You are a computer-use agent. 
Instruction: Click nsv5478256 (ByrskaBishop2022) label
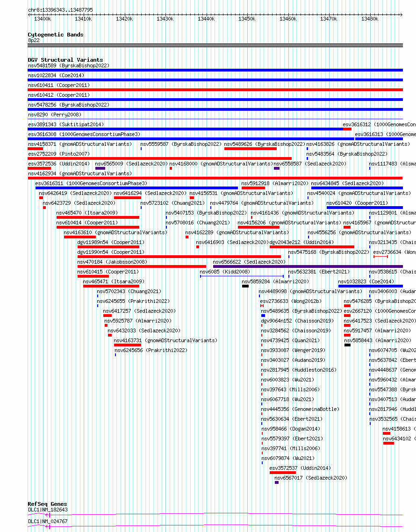[69, 105]
